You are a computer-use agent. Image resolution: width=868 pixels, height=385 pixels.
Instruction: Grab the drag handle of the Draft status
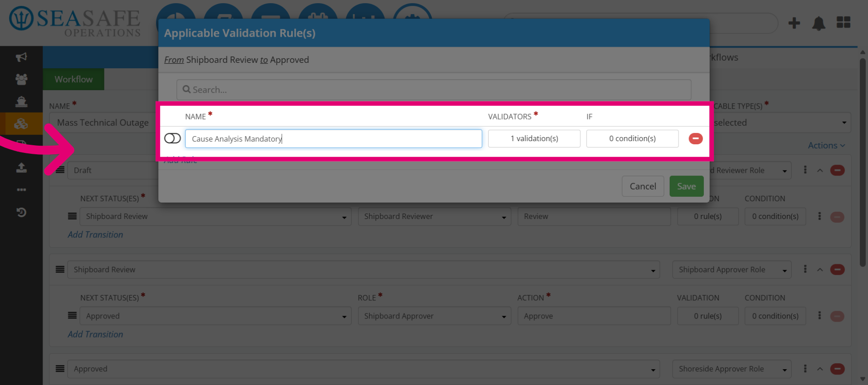pos(60,170)
